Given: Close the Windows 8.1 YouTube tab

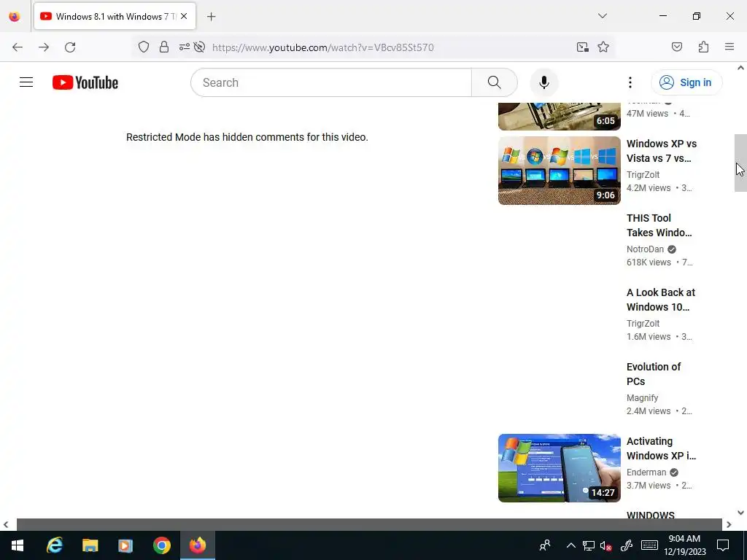Looking at the screenshot, I should 184,16.
